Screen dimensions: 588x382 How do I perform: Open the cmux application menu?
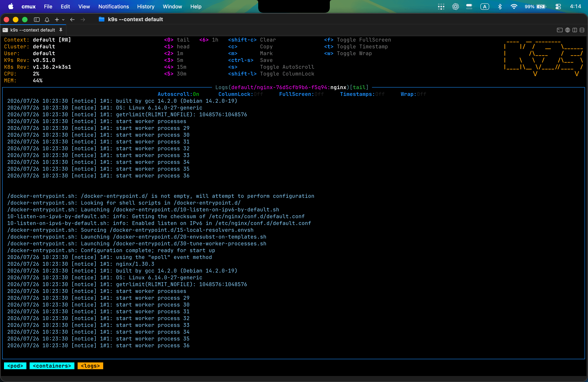[x=29, y=6]
